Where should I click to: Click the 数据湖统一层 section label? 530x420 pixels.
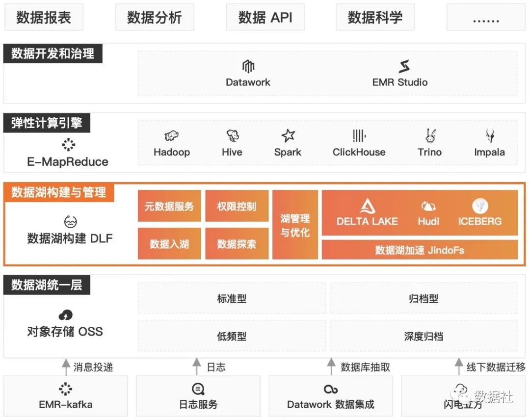[x=47, y=285]
